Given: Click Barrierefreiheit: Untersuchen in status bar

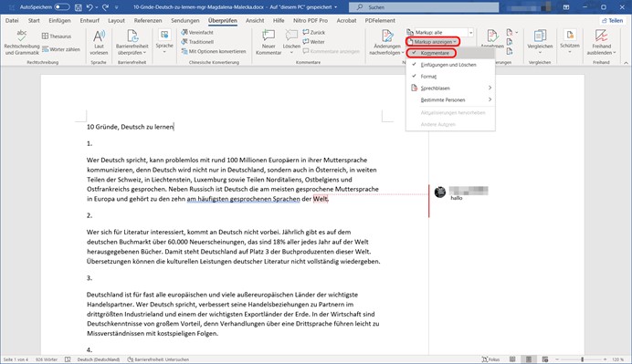Looking at the screenshot, I should click(x=158, y=359).
